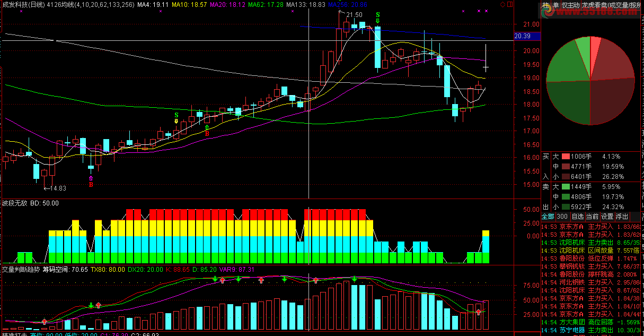Click the bright red pie slice at top
The width and height of the screenshot is (644, 336).
point(594,48)
